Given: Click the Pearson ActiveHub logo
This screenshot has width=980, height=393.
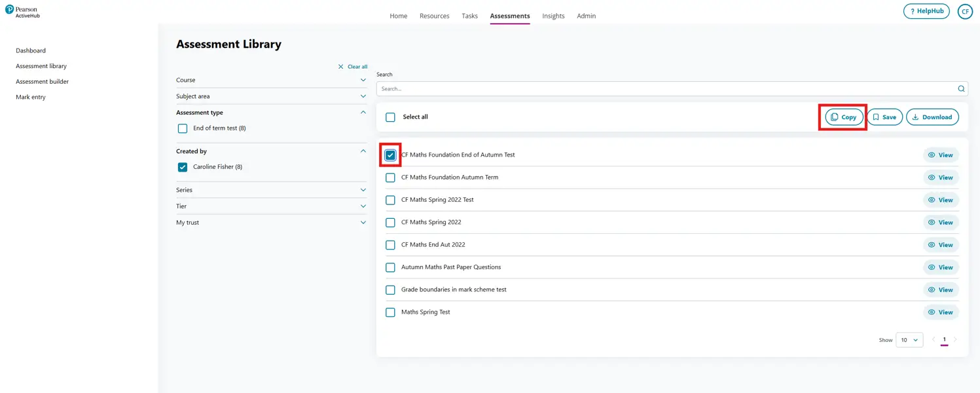Looking at the screenshot, I should (22, 11).
